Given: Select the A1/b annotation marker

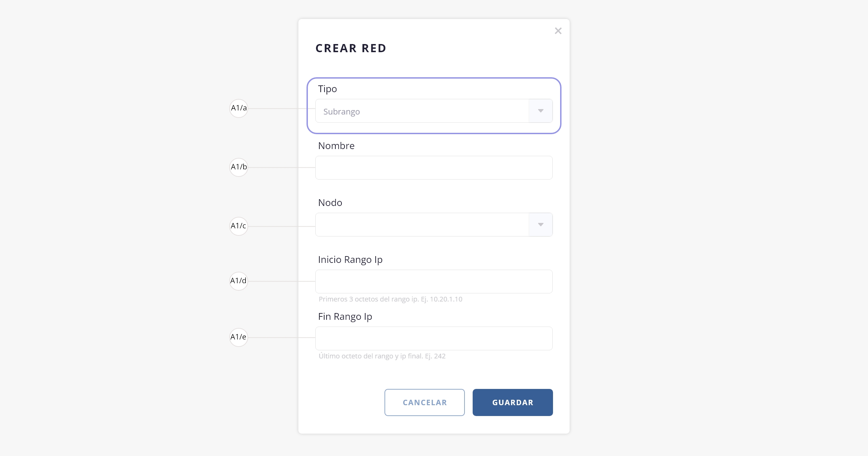Looking at the screenshot, I should click(239, 167).
